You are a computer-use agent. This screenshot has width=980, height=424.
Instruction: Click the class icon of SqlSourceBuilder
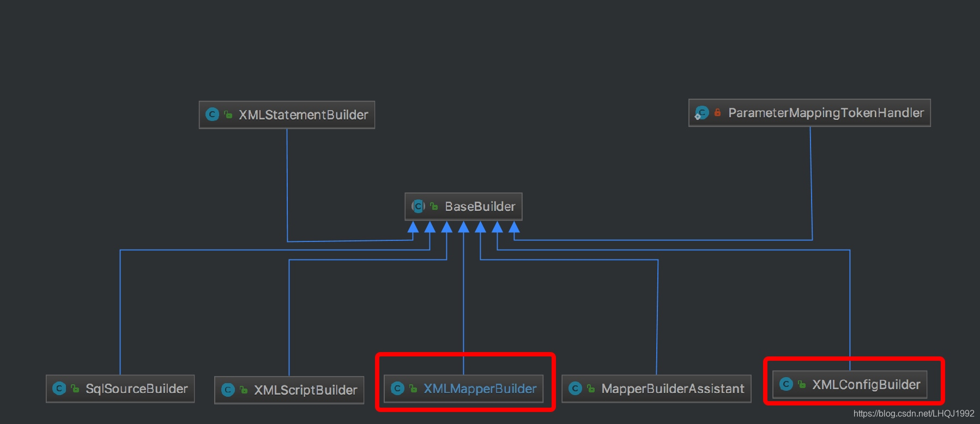click(59, 389)
